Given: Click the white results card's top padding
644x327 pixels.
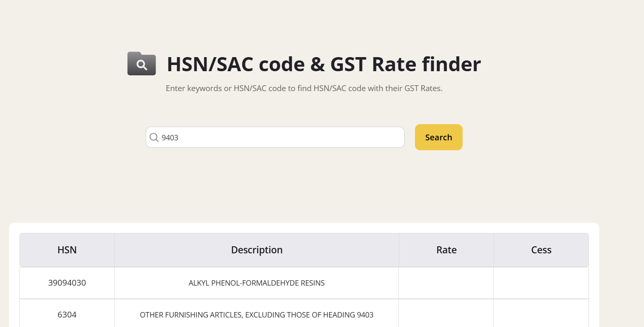Looking at the screenshot, I should [x=304, y=228].
